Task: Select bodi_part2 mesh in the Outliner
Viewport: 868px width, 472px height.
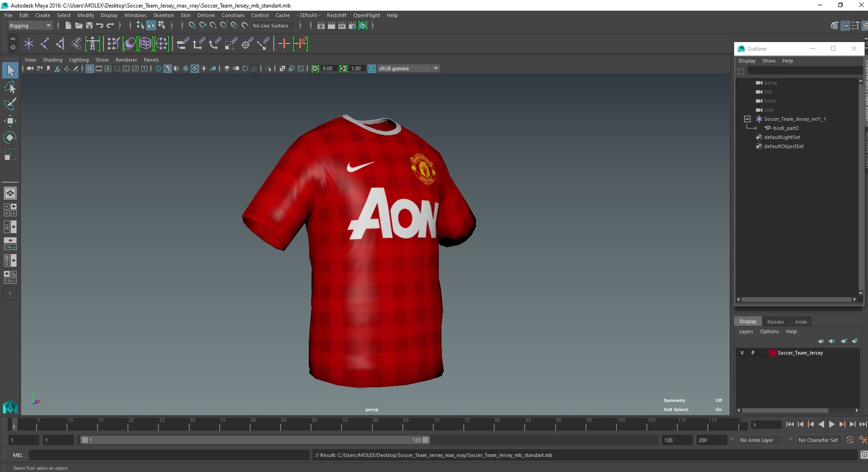Action: click(786, 128)
